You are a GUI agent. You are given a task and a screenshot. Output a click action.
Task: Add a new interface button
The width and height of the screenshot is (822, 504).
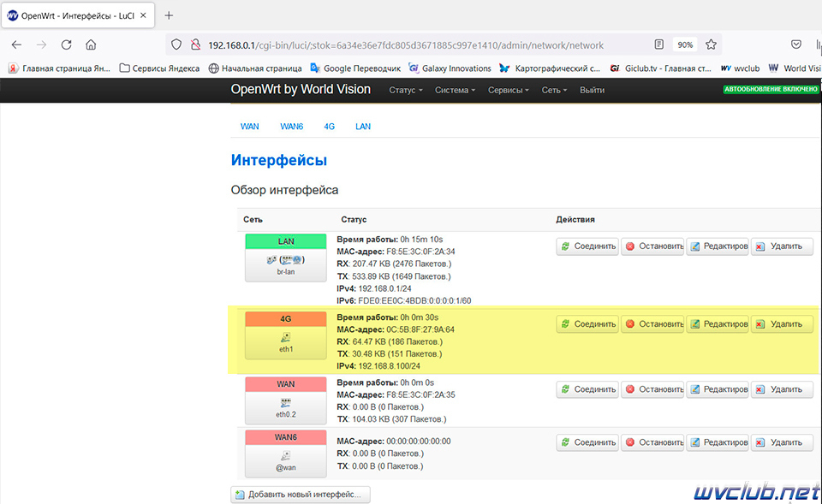tap(301, 495)
